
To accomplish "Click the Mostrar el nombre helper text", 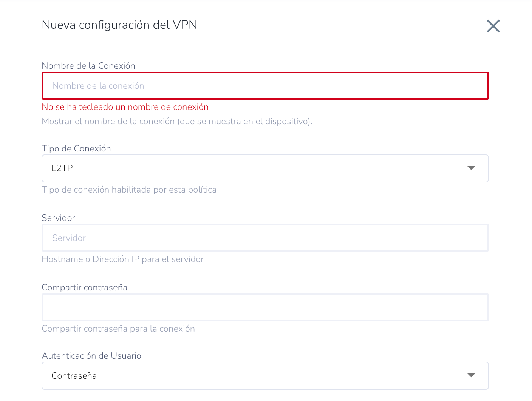I will (x=177, y=121).
